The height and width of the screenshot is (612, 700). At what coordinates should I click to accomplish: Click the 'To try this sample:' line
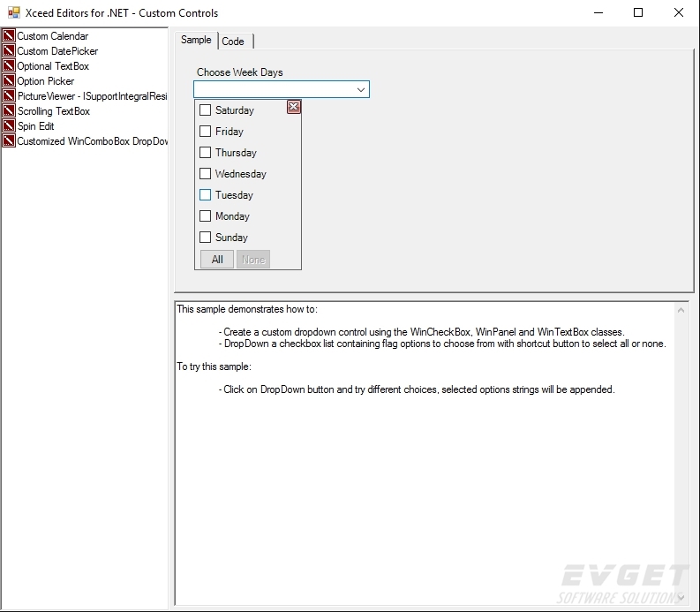pos(215,366)
